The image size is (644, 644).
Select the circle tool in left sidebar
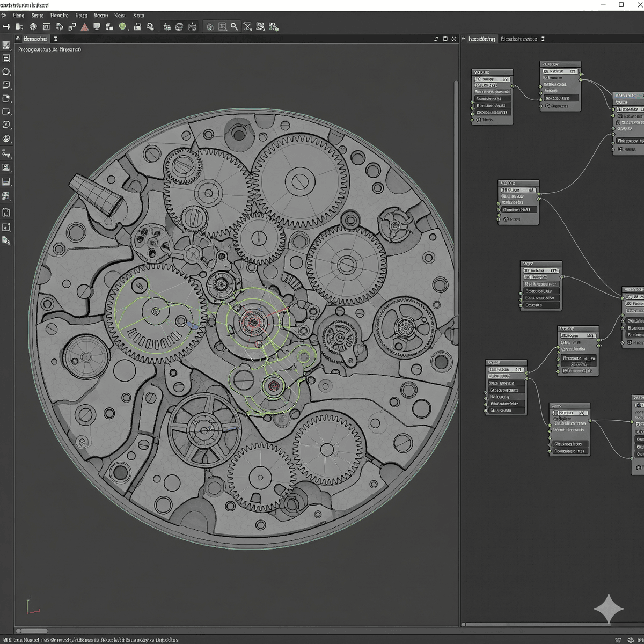(x=6, y=71)
